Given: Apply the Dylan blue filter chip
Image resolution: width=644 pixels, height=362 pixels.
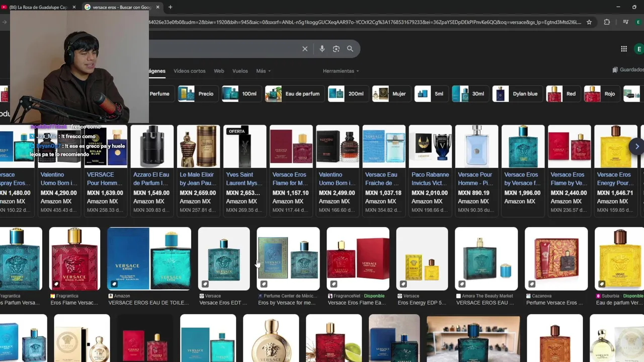Looking at the screenshot, I should coord(517,94).
